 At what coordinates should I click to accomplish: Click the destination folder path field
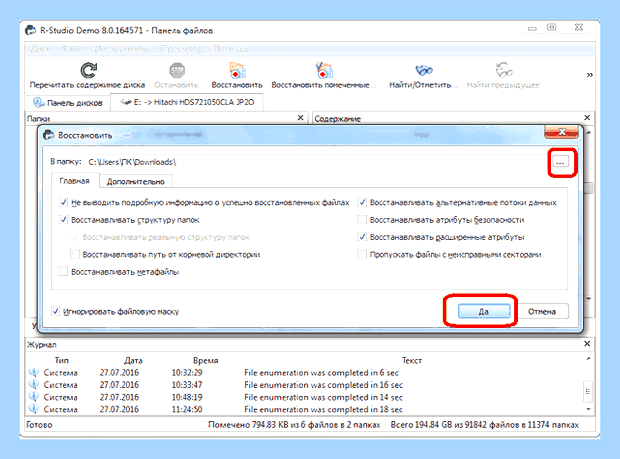click(x=316, y=162)
